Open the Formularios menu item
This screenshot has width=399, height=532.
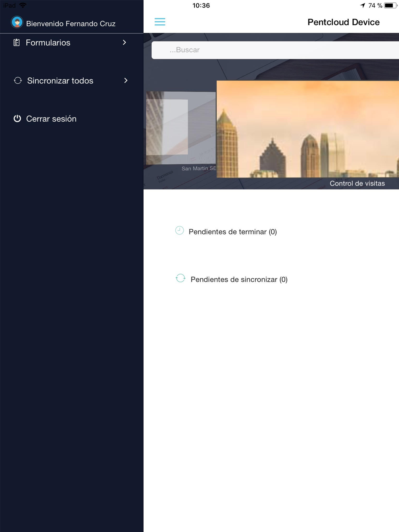pos(72,43)
